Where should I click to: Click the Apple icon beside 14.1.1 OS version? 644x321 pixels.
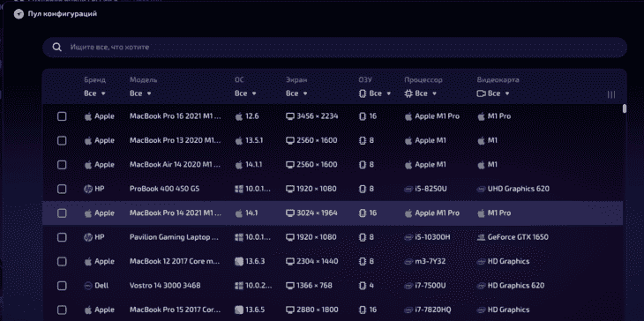(238, 165)
